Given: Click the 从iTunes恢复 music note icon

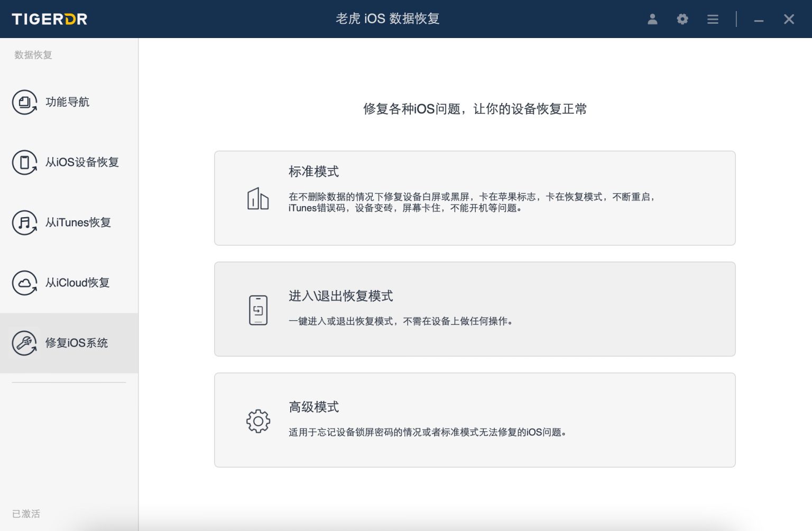Looking at the screenshot, I should pyautogui.click(x=24, y=222).
